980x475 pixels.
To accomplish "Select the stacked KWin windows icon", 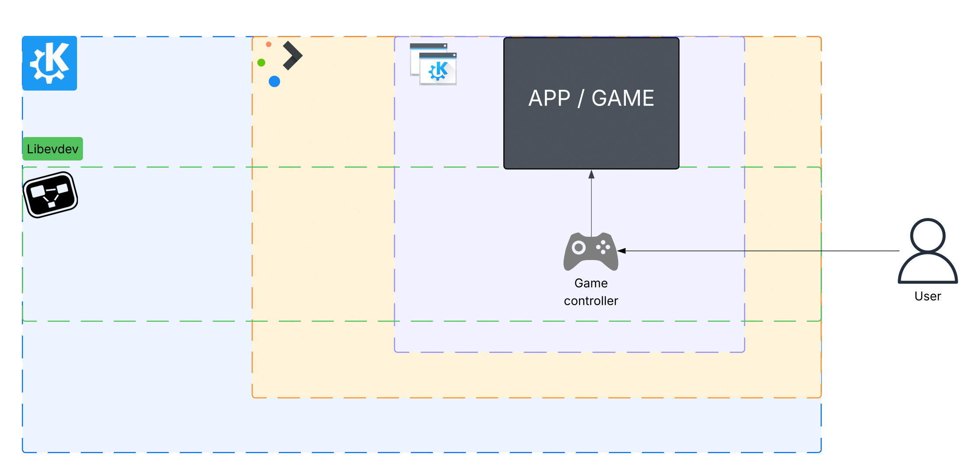I will click(433, 64).
